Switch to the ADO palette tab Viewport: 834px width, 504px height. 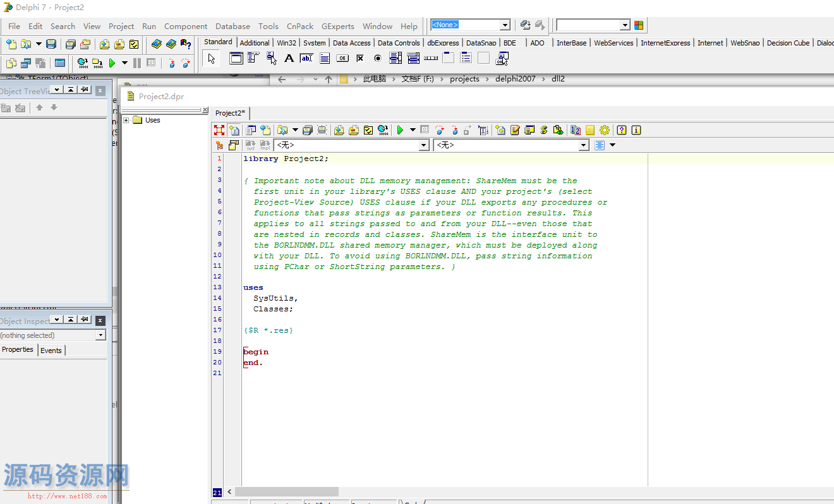click(537, 43)
